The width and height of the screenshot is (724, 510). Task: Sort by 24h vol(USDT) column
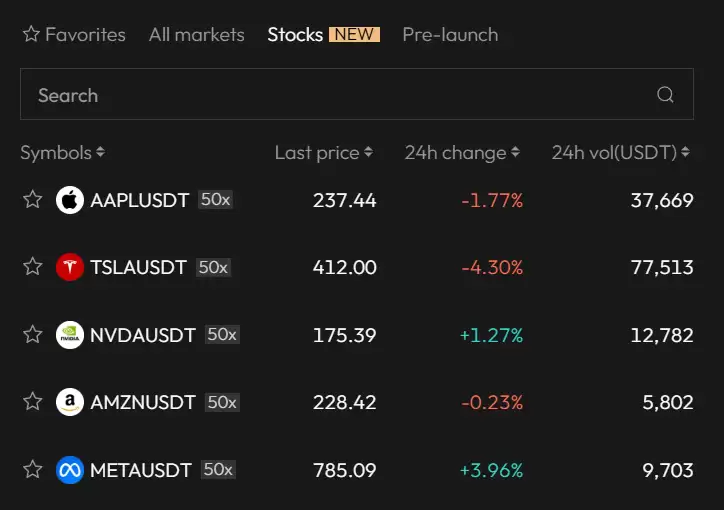(621, 153)
